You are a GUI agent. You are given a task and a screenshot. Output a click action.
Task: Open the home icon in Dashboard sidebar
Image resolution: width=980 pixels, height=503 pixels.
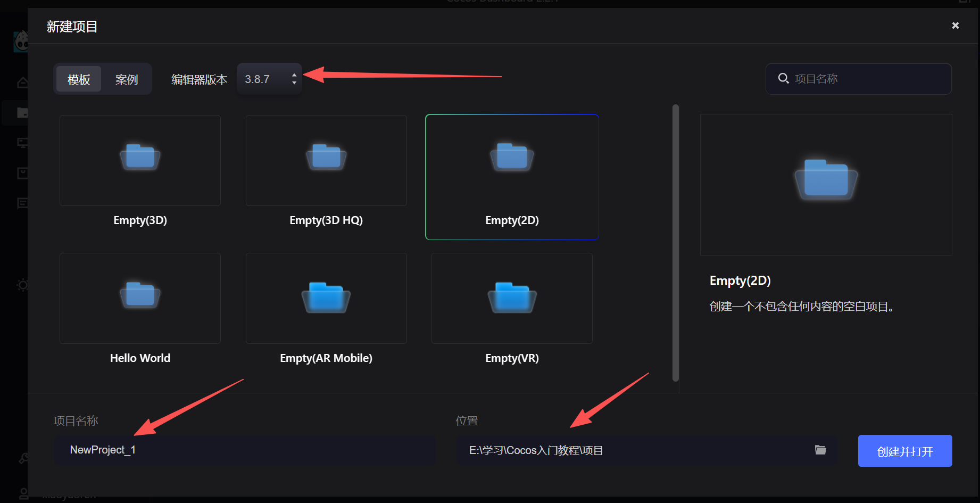click(22, 83)
